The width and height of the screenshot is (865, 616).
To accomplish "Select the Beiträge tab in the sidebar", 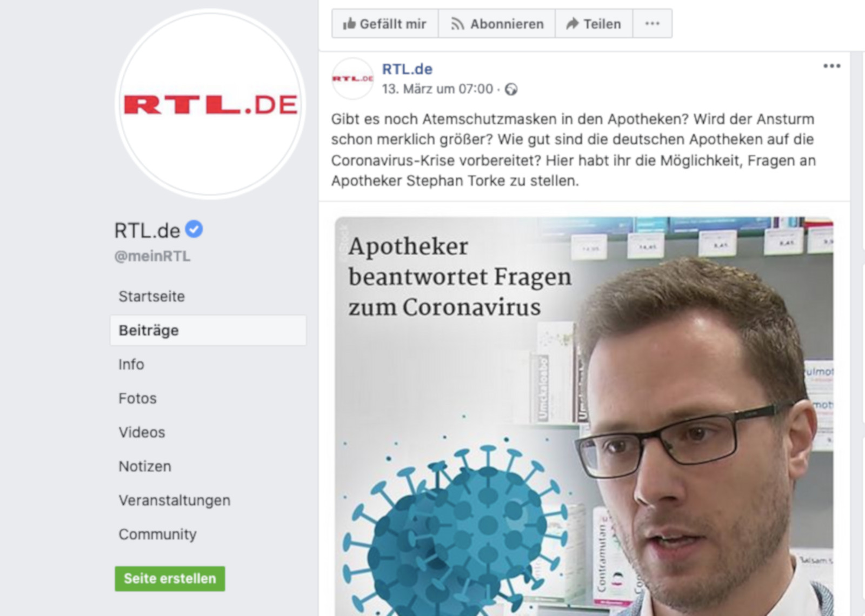I will 208,330.
